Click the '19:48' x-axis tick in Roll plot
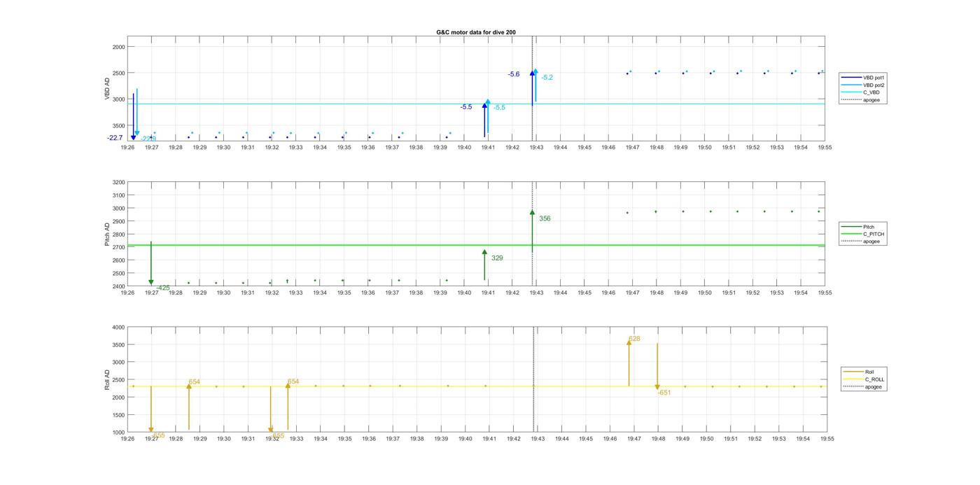980x485 pixels. [x=658, y=439]
